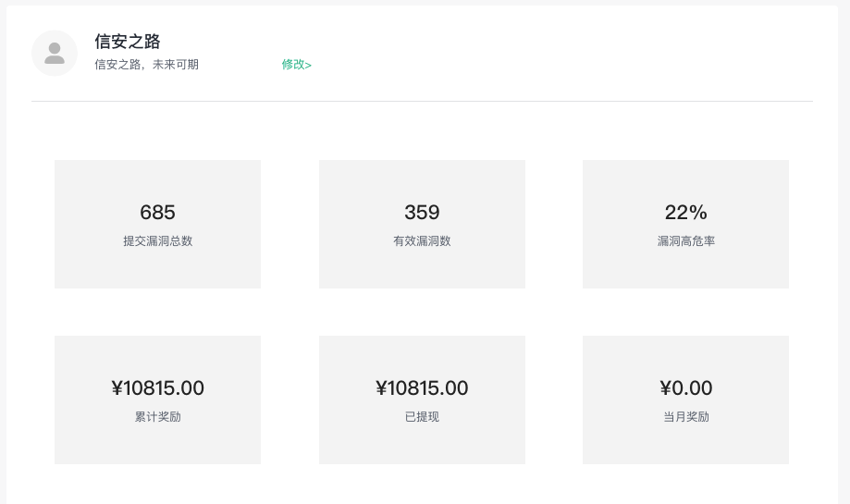Click the 当月奖励 label
This screenshot has height=504, width=850.
[x=685, y=417]
